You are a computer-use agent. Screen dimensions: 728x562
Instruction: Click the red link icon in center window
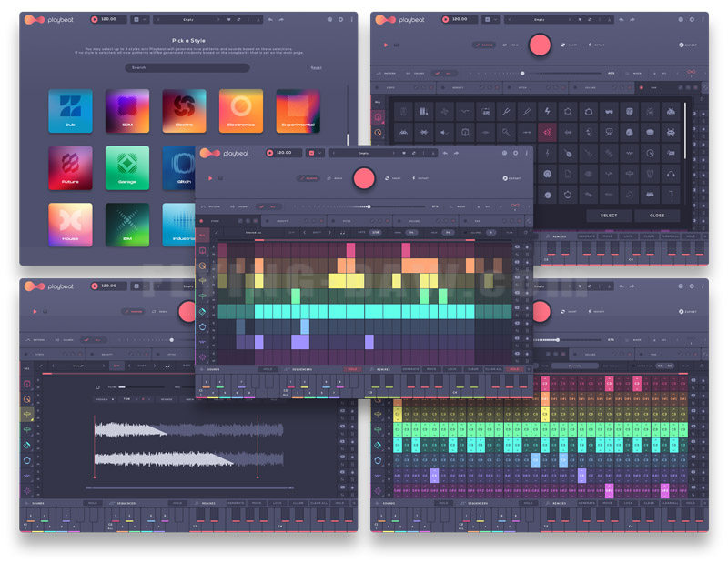515,206
